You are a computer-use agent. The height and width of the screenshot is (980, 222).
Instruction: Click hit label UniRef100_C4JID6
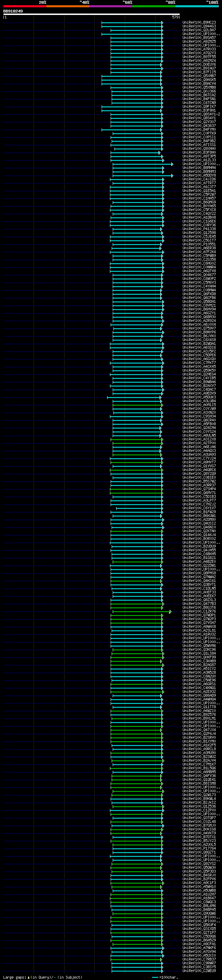[199, 179]
